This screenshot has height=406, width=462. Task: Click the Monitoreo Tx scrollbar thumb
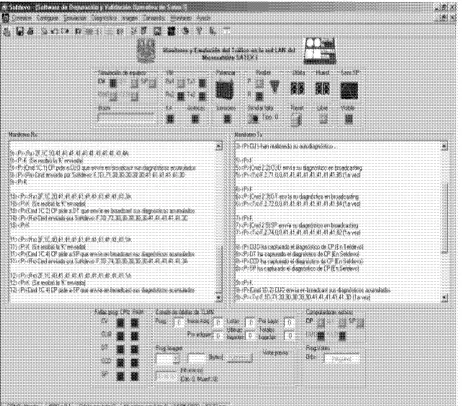point(444,219)
